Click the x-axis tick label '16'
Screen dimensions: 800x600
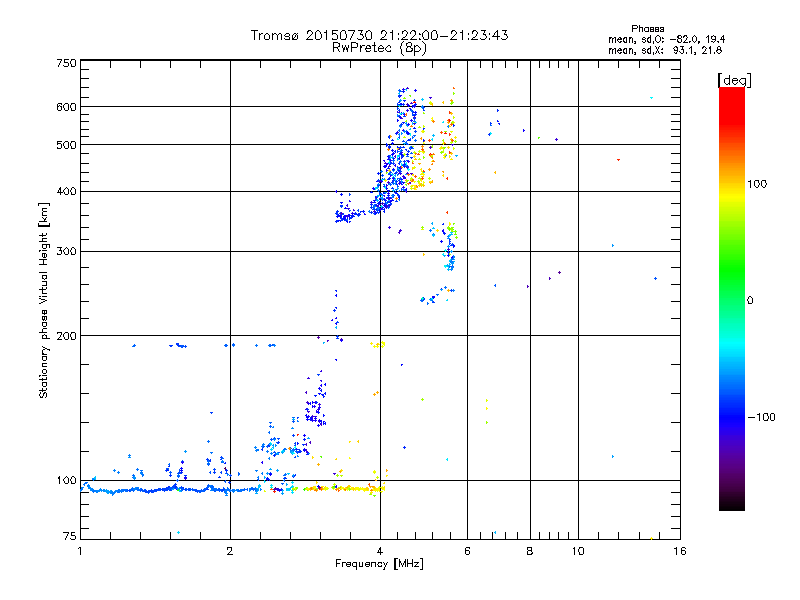pos(680,551)
